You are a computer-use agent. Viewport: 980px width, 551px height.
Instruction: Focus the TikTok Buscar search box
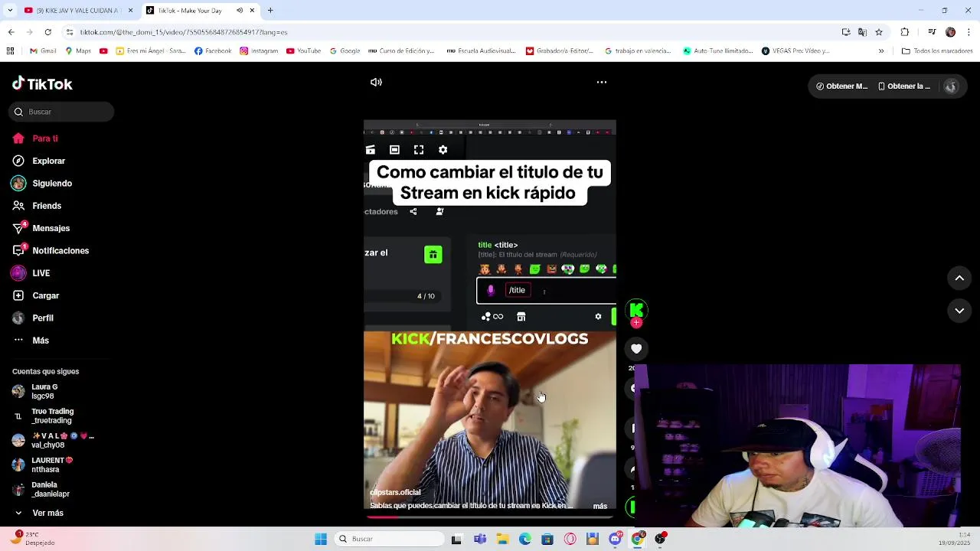pyautogui.click(x=61, y=112)
